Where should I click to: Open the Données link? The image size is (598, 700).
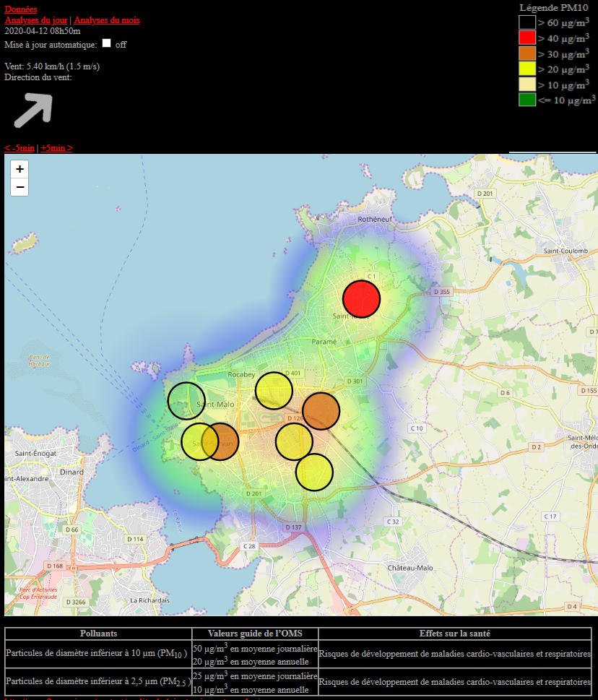pyautogui.click(x=20, y=9)
